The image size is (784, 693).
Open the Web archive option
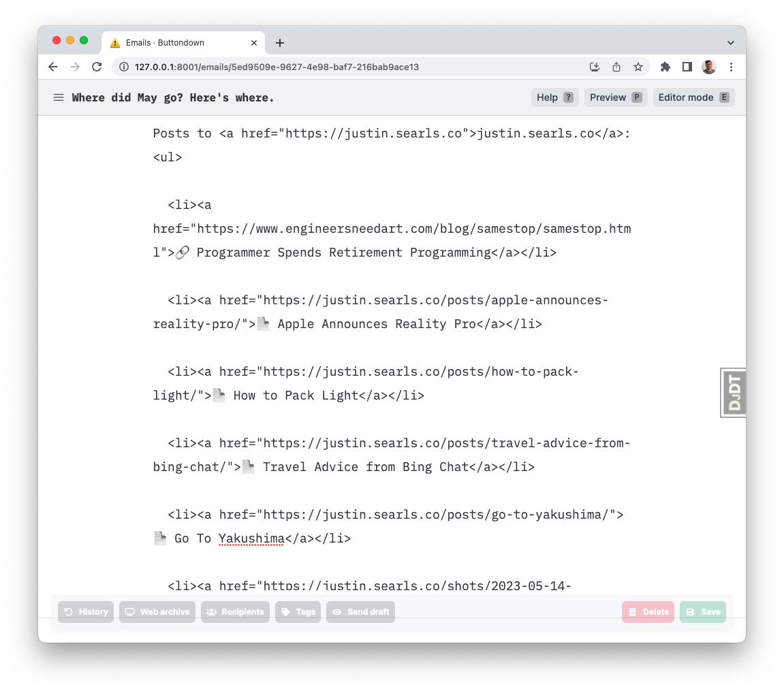[157, 612]
